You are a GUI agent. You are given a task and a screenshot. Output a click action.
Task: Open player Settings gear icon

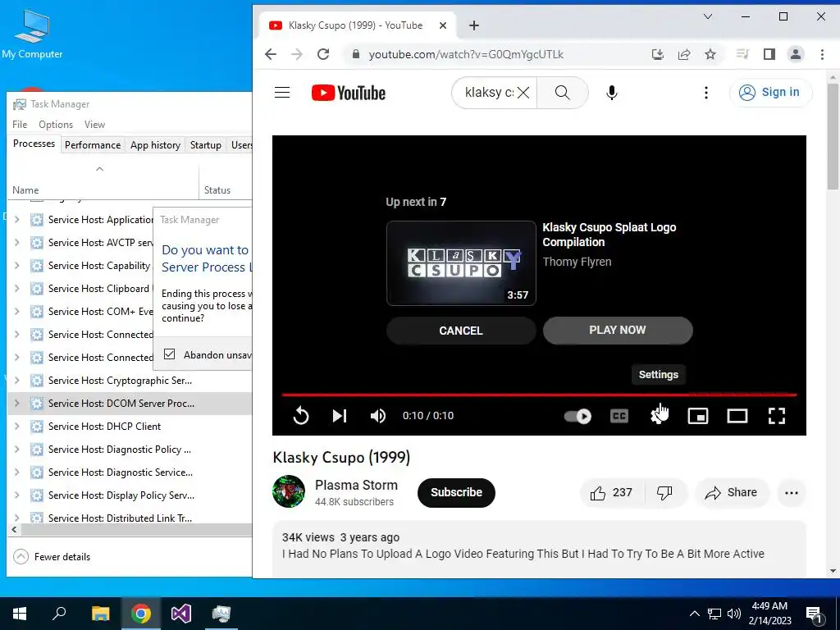click(659, 416)
